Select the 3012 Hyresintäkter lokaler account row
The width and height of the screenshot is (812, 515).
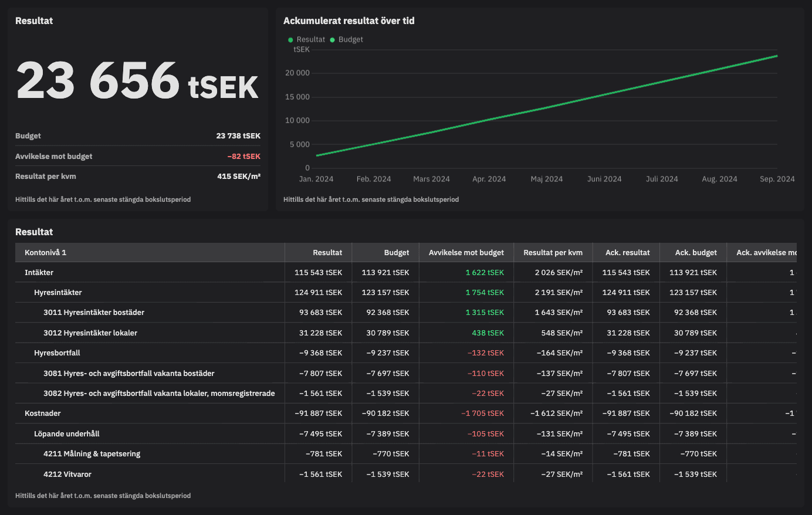90,333
